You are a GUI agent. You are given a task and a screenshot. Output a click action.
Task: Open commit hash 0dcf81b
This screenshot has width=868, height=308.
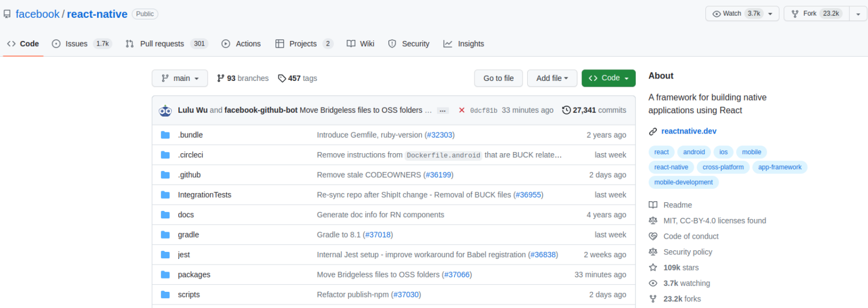pos(484,110)
